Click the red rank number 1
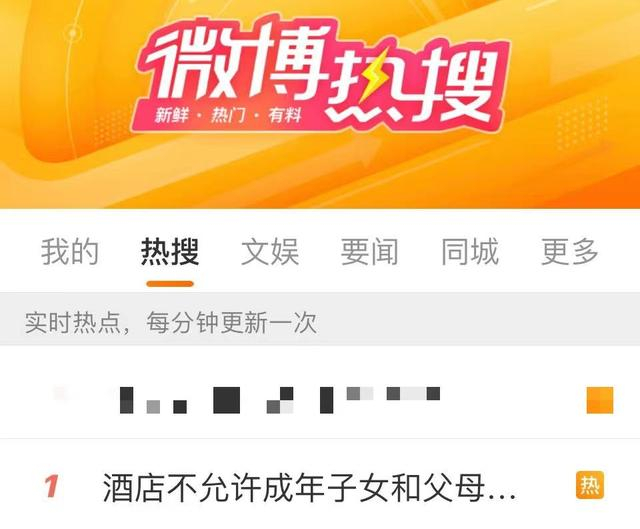This screenshot has width=640, height=529. tap(52, 486)
